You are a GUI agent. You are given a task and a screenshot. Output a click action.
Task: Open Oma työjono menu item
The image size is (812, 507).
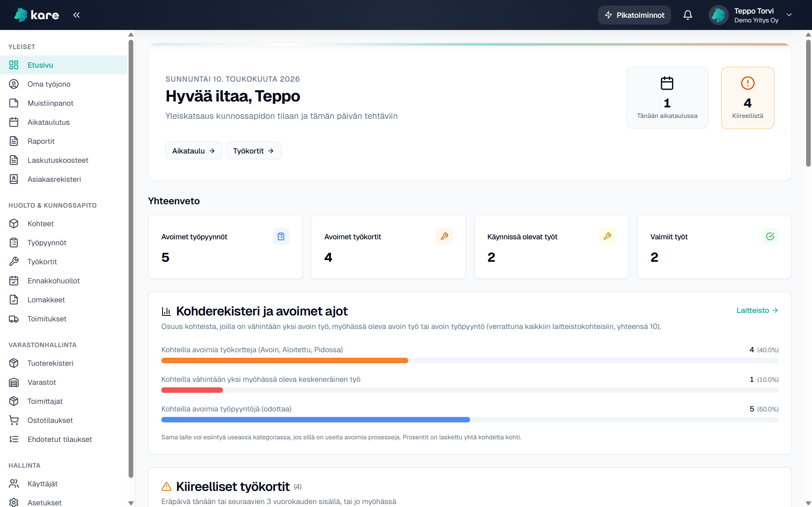(63, 84)
